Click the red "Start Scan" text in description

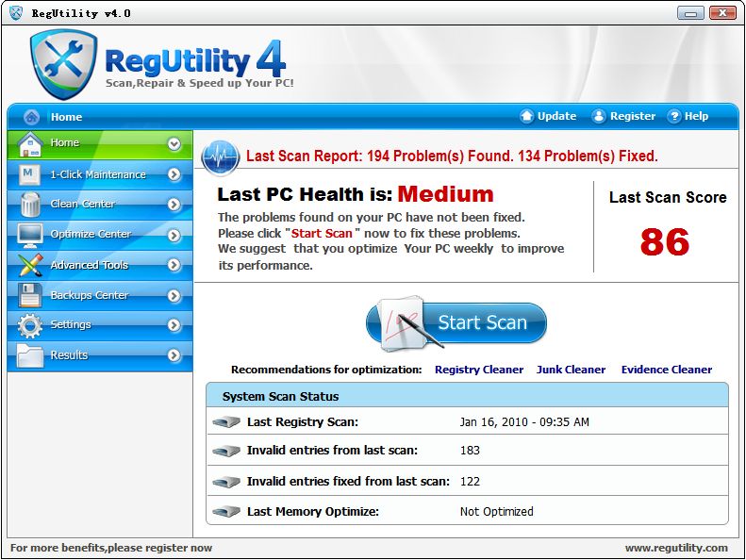tap(322, 234)
